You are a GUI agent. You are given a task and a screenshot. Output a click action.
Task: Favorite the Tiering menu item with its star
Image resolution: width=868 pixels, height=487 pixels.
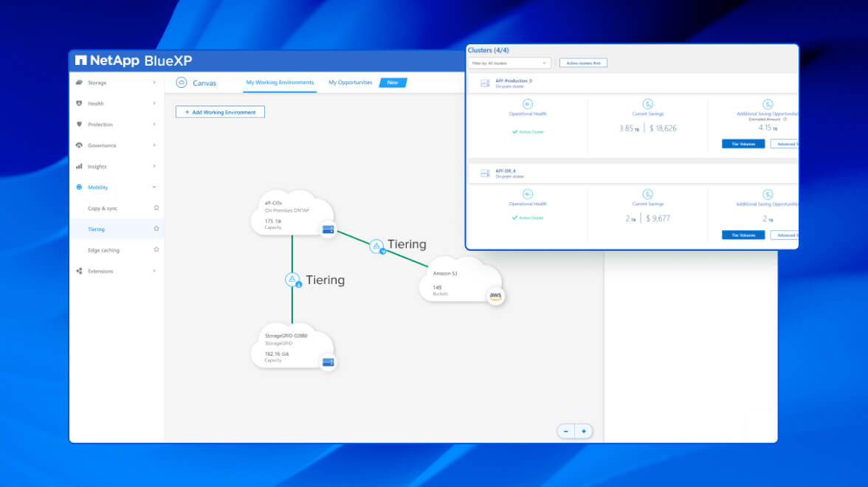point(156,229)
